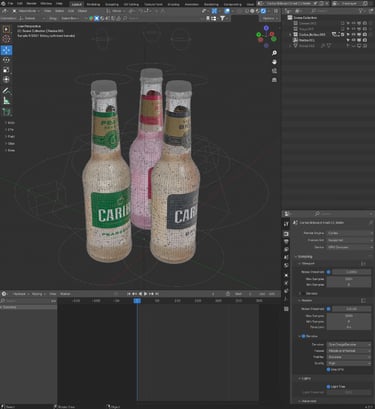Switch to the Layout workspace tab
The image size is (375, 409).
(x=77, y=4)
